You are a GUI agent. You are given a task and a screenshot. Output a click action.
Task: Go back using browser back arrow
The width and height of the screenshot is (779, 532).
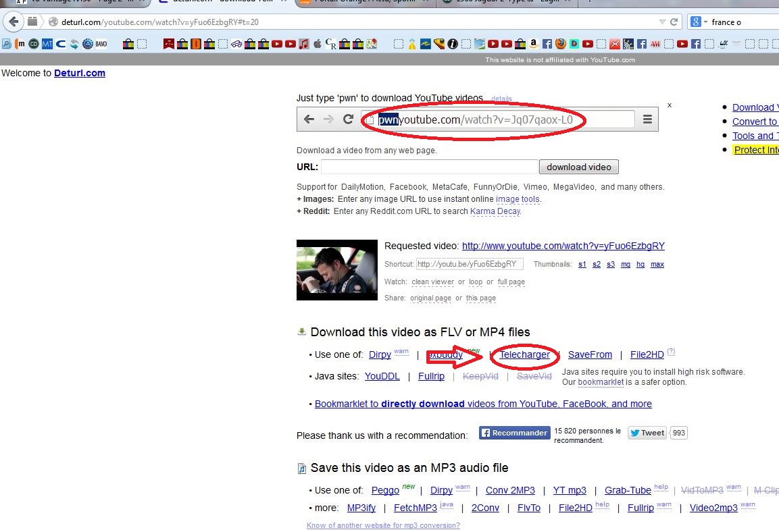pos(14,22)
